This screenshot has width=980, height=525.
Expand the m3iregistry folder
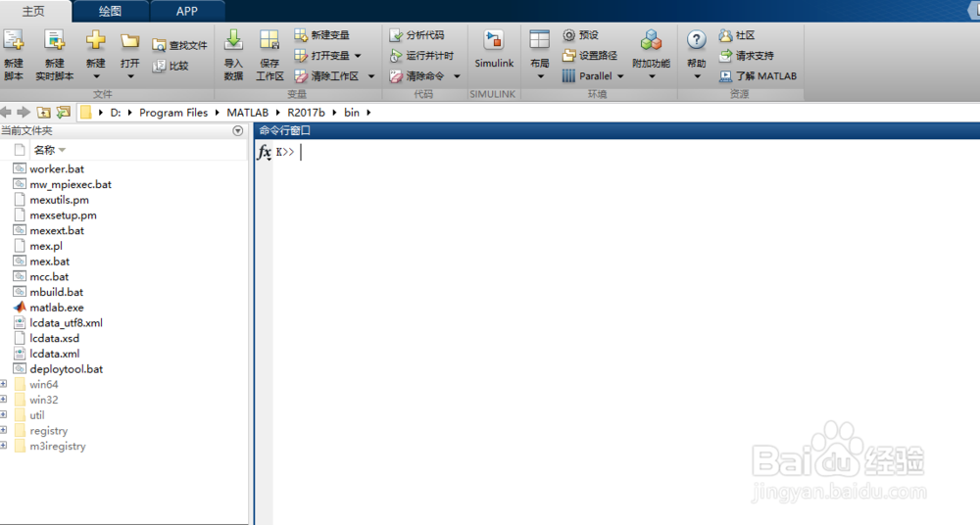tap(3, 445)
